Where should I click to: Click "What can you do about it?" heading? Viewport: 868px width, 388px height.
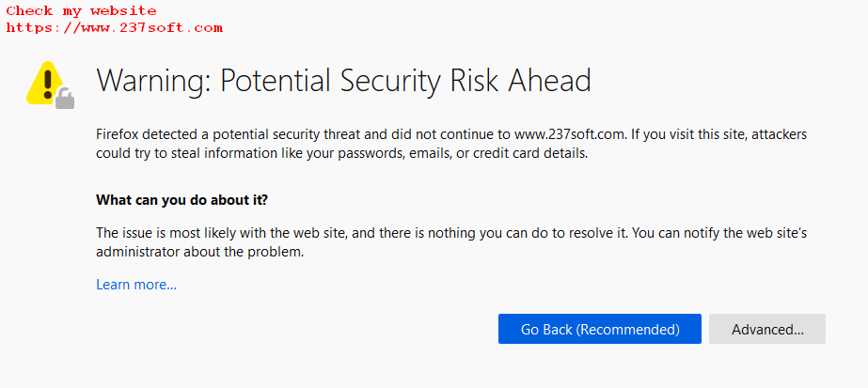coord(182,201)
